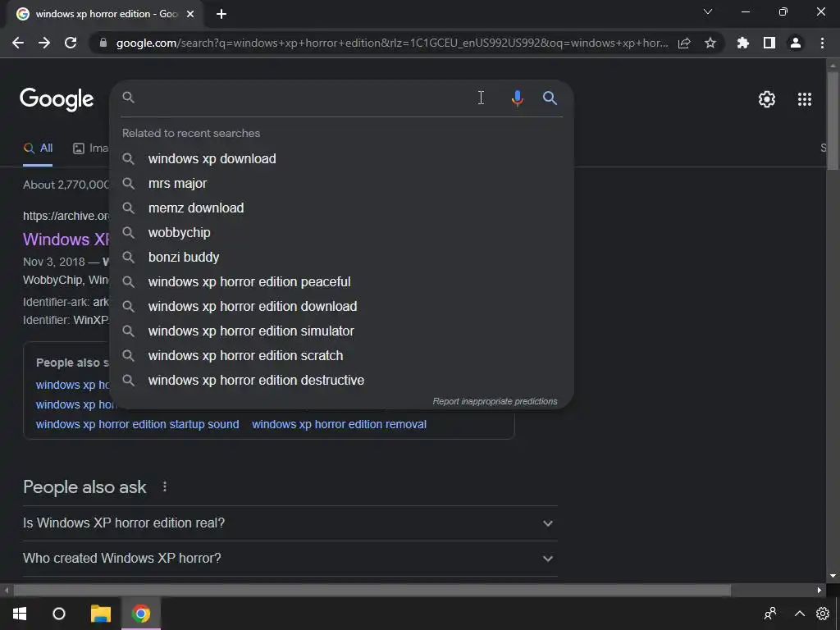Open 'windows xp horror edition startup sound'
Image resolution: width=840 pixels, height=630 pixels.
pyautogui.click(x=137, y=424)
